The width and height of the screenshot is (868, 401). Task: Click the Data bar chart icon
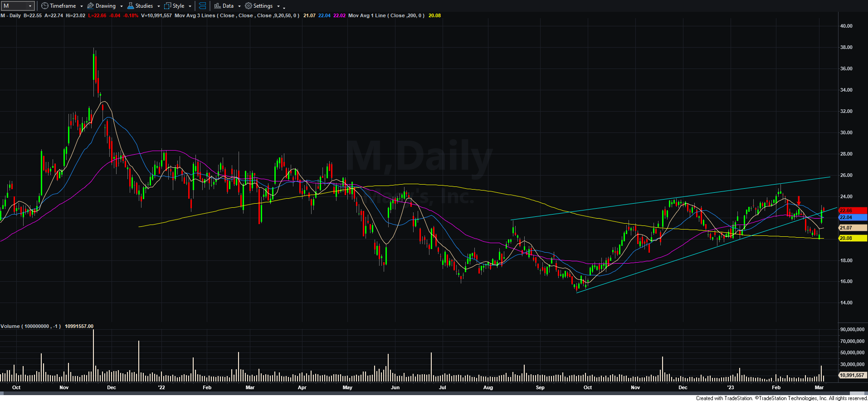point(217,6)
